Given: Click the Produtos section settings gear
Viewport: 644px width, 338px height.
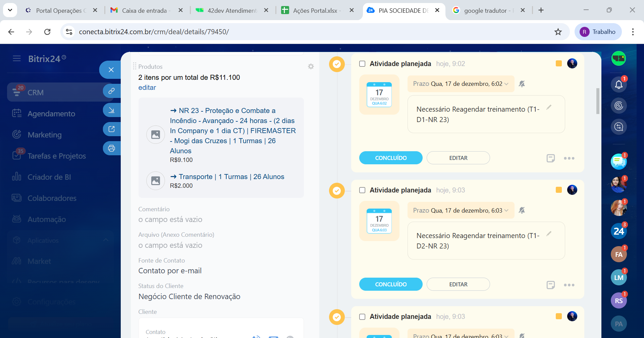Looking at the screenshot, I should point(311,66).
